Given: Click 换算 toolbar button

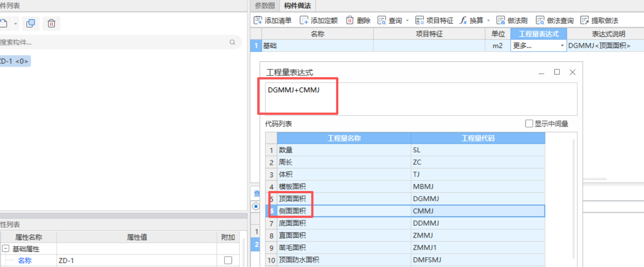Looking at the screenshot, I should [472, 20].
